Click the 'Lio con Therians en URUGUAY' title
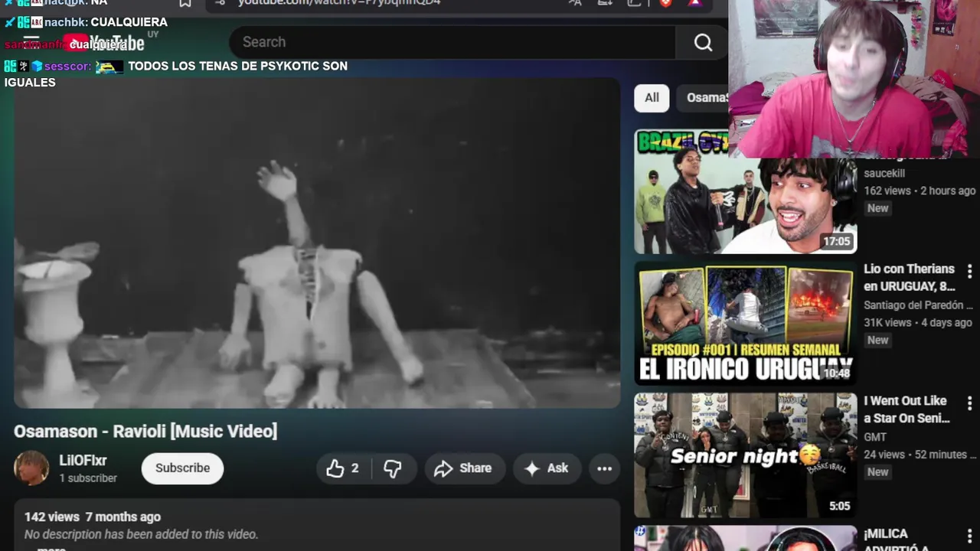 [910, 278]
